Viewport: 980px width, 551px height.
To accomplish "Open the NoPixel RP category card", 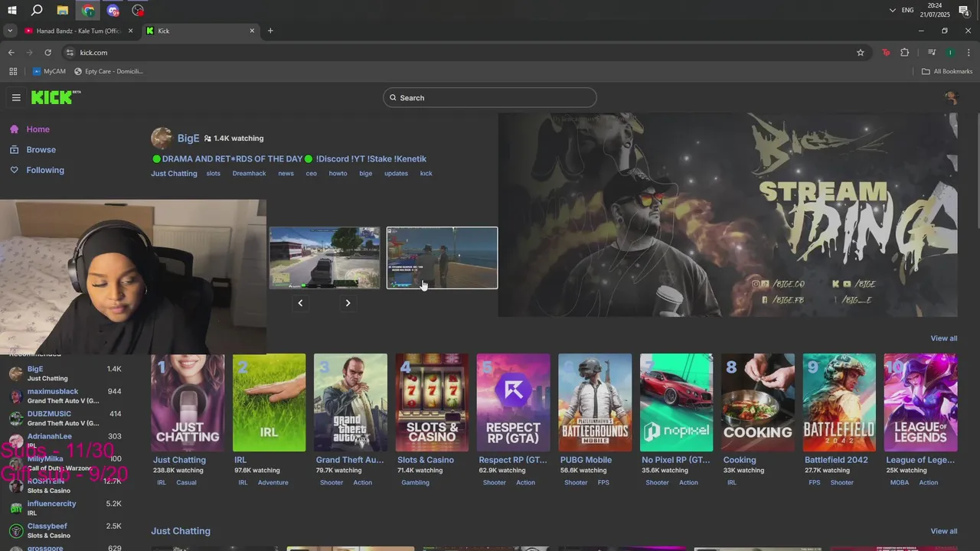I will (x=676, y=403).
